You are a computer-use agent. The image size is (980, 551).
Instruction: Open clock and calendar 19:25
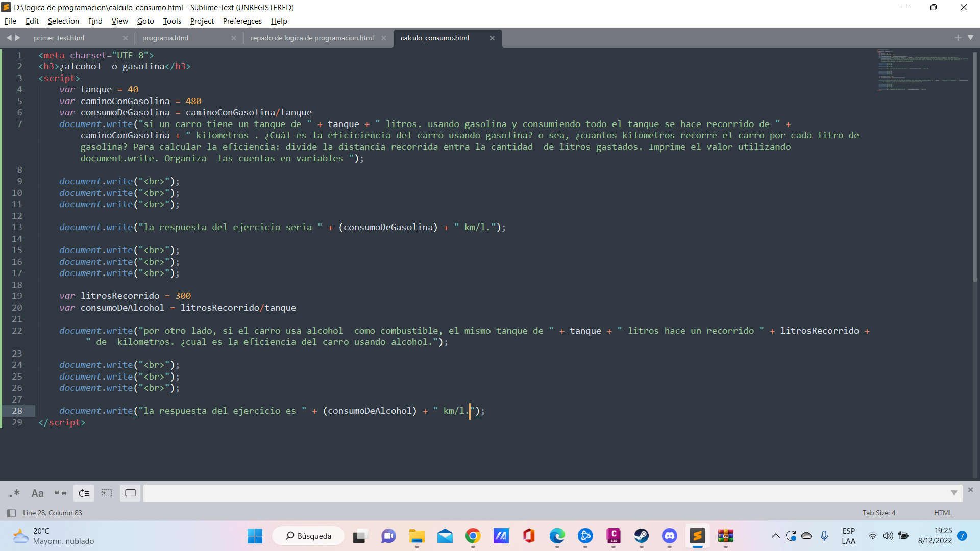click(x=935, y=536)
